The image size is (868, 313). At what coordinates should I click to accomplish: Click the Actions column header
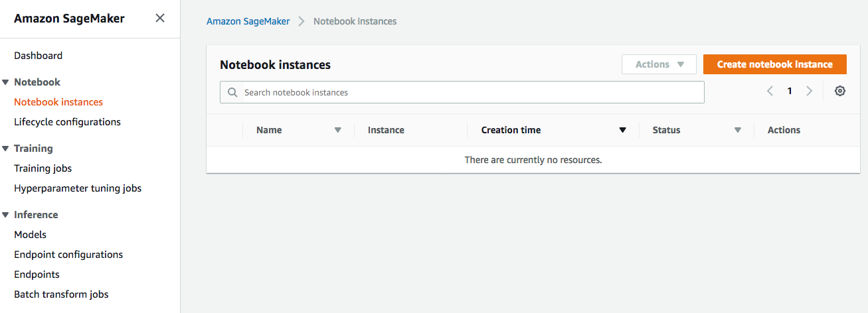pos(784,130)
